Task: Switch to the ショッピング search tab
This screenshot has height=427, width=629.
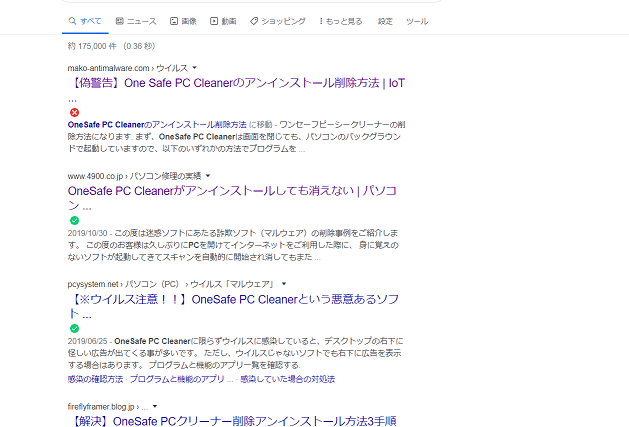Action: point(283,21)
